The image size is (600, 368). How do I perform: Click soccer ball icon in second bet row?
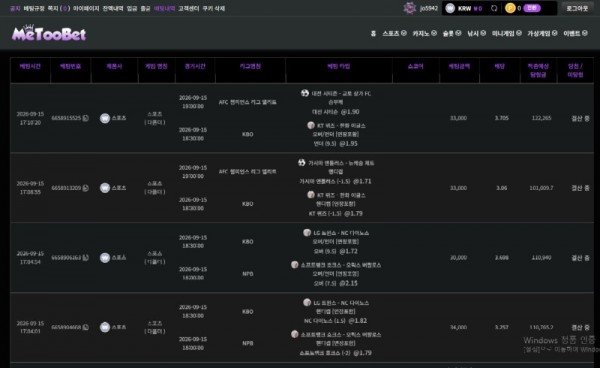(302, 163)
